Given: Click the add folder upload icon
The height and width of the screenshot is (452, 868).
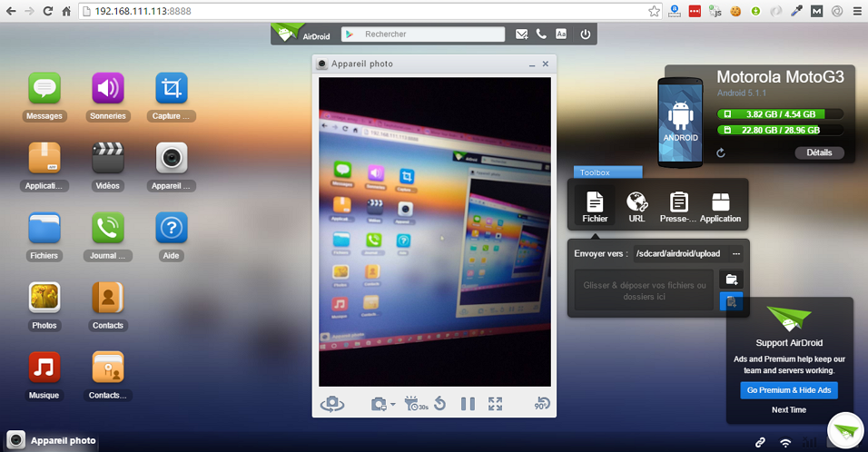Looking at the screenshot, I should click(731, 279).
